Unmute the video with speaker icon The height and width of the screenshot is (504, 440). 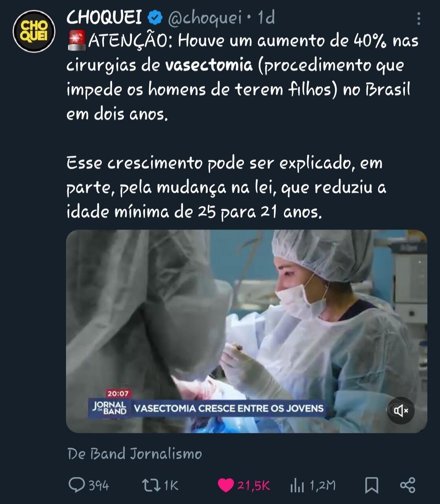click(400, 411)
